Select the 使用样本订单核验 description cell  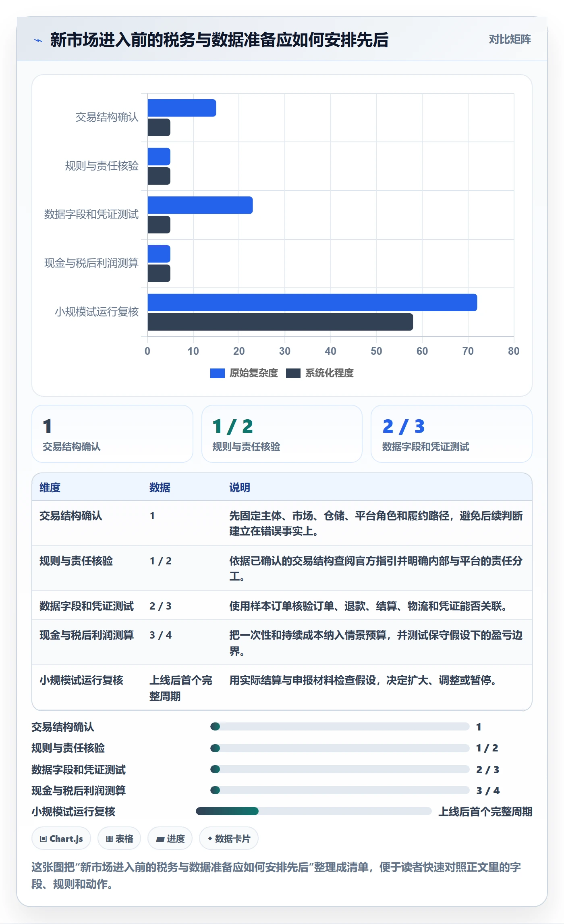tap(368, 606)
